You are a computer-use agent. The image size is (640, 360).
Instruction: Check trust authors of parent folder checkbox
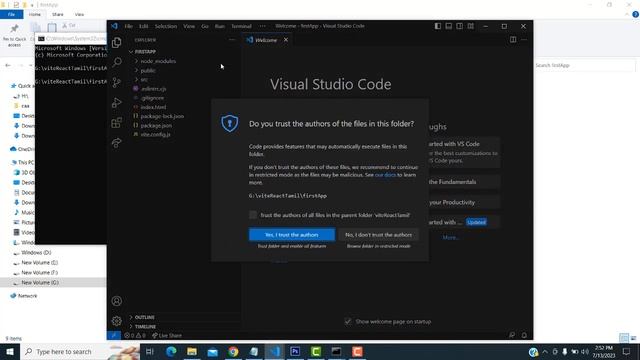(253, 215)
